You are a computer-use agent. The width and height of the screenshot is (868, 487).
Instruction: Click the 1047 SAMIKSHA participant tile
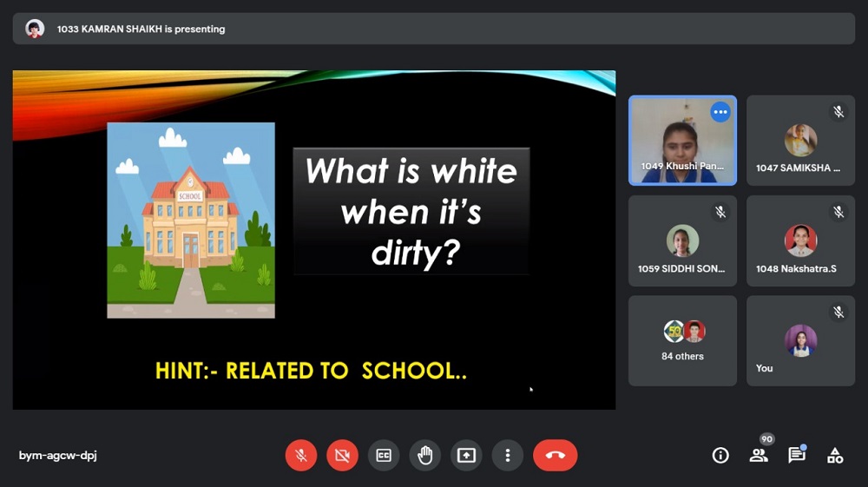800,141
